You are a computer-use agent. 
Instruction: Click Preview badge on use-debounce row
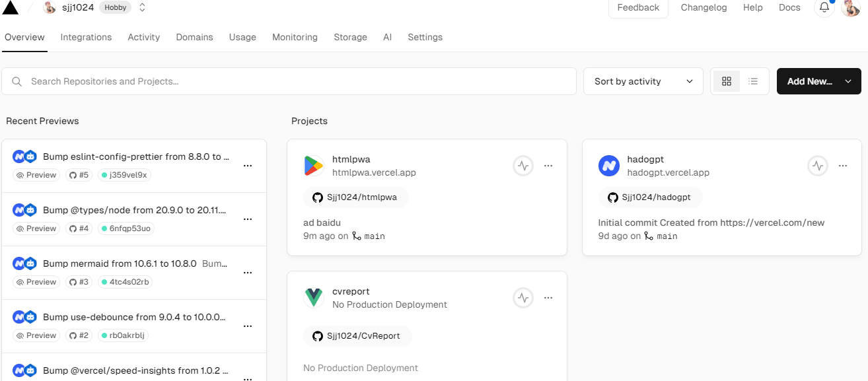pyautogui.click(x=36, y=335)
